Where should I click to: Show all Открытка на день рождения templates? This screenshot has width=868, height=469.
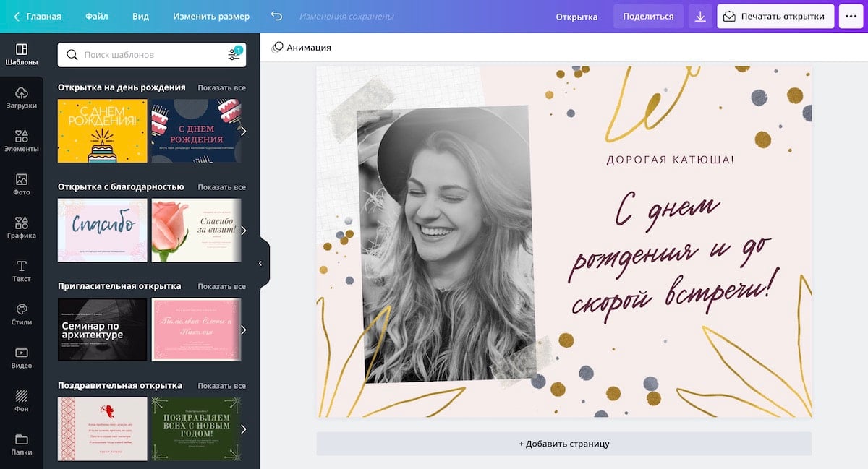pyautogui.click(x=221, y=87)
